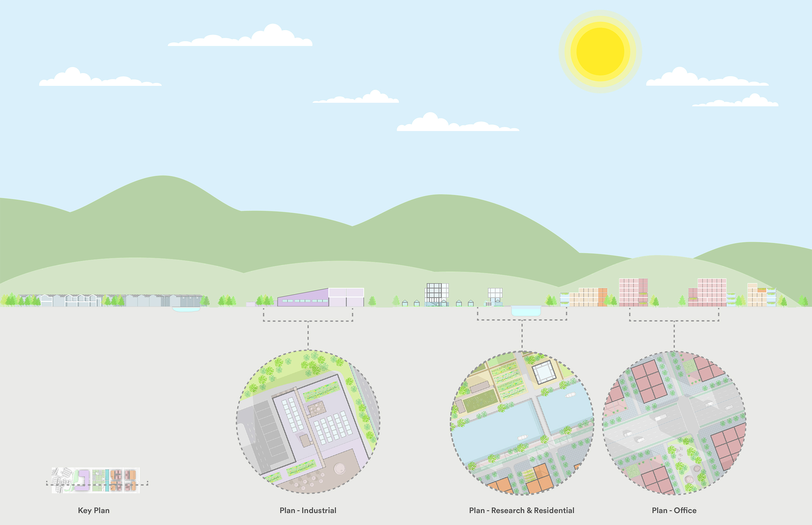Image resolution: width=812 pixels, height=525 pixels.
Task: Click the 'Key Plan' caption text
Action: point(94,510)
